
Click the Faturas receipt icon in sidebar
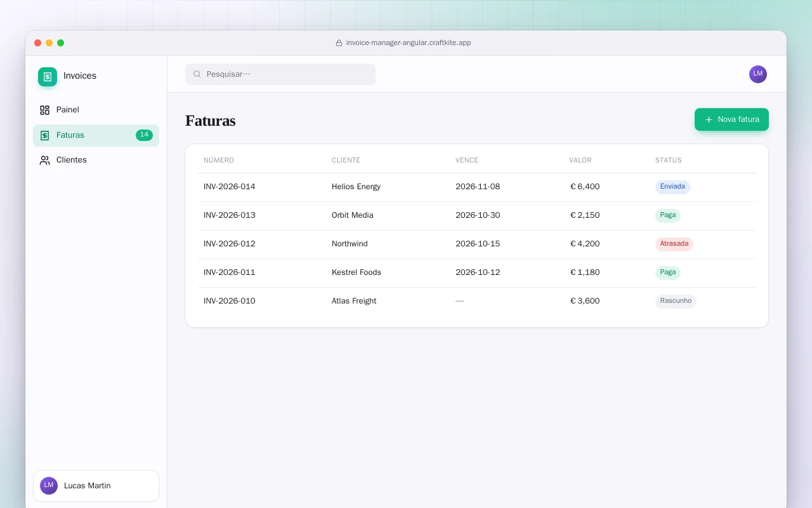click(x=44, y=135)
